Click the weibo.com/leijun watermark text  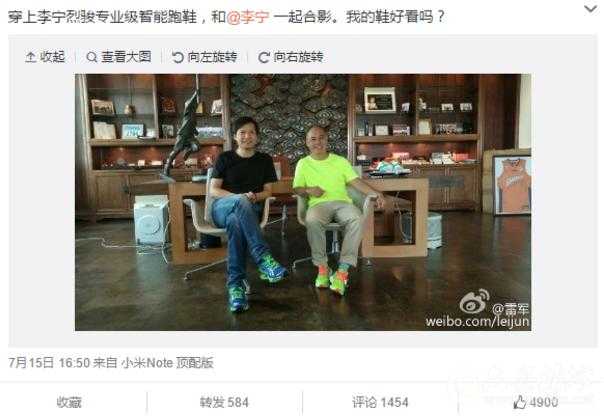[x=477, y=321]
